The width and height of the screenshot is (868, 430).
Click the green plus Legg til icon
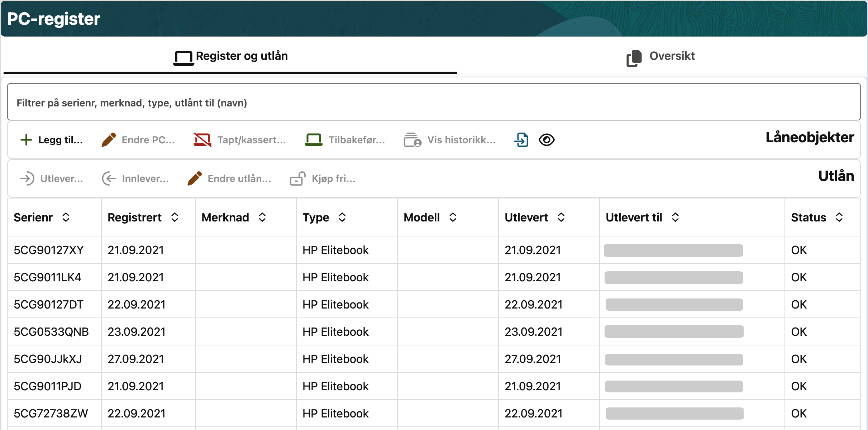point(26,140)
